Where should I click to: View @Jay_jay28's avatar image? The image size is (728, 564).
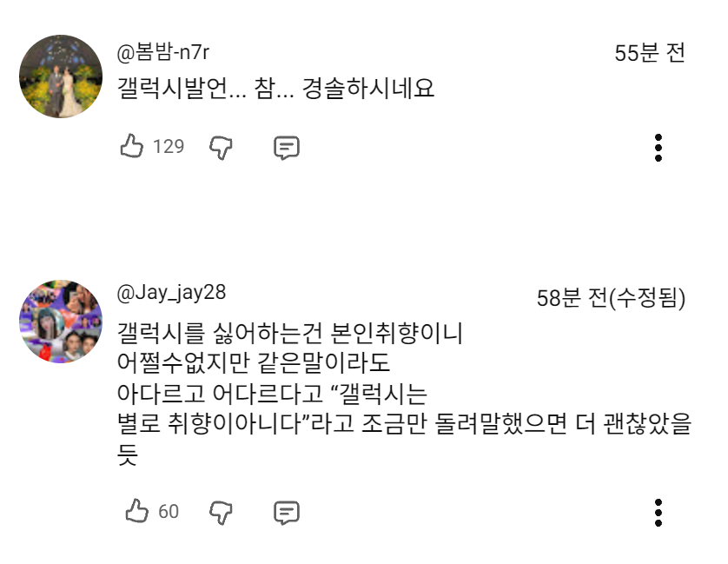[61, 322]
